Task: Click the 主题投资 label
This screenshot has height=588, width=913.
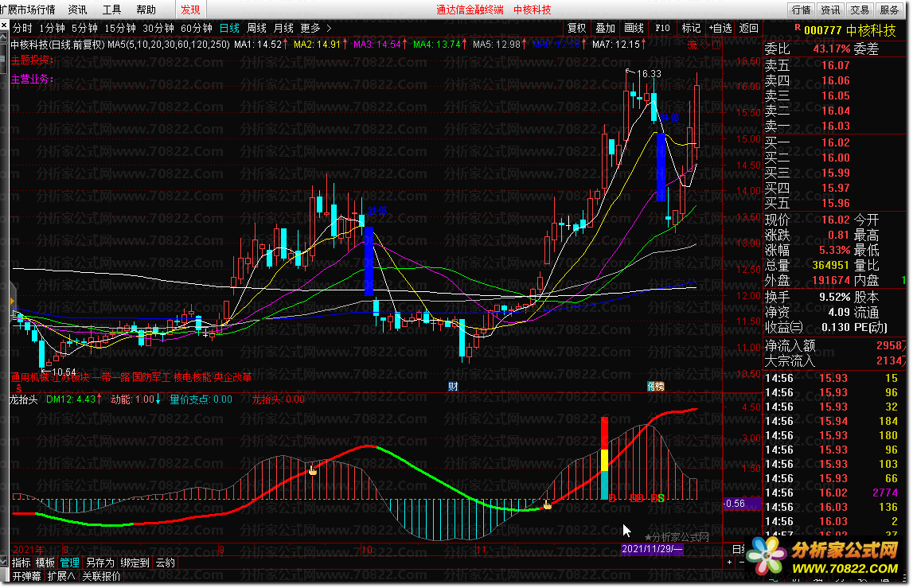Action: [32, 60]
